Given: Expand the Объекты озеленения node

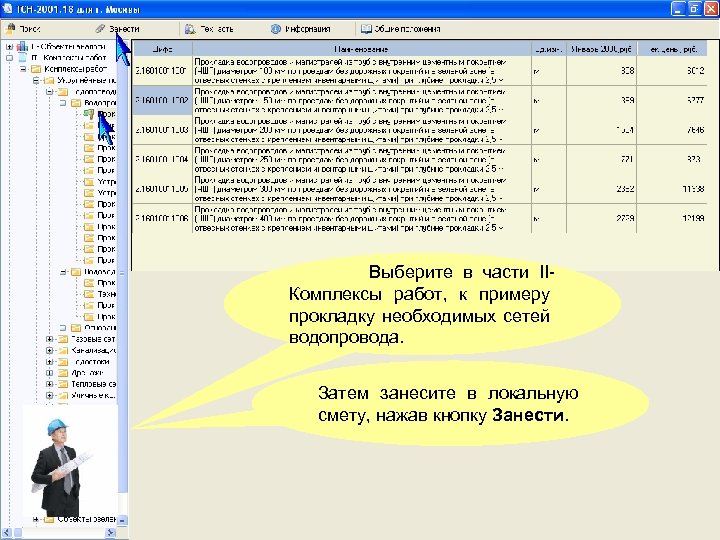Looking at the screenshot, I should coord(36,519).
